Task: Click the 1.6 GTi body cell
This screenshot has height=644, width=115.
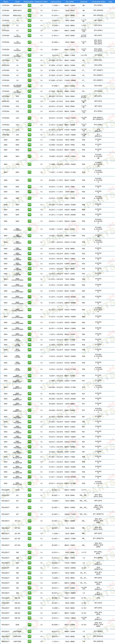Action: [x=84, y=568]
